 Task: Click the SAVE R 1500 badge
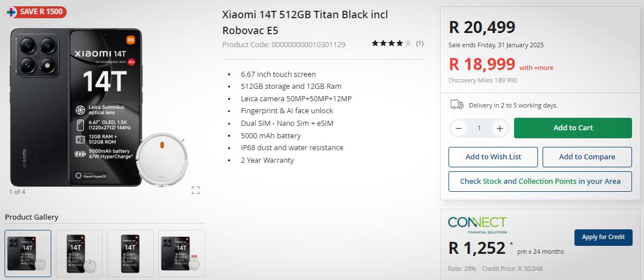click(35, 11)
